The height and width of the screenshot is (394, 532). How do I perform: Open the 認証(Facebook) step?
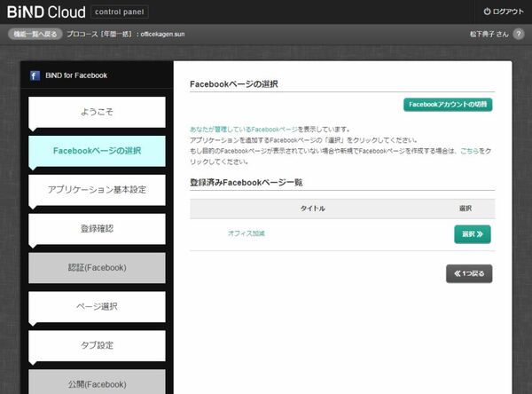[x=97, y=268]
